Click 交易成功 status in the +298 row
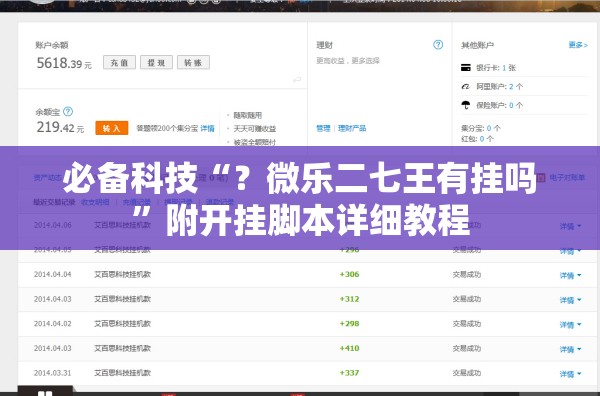 pos(467,324)
